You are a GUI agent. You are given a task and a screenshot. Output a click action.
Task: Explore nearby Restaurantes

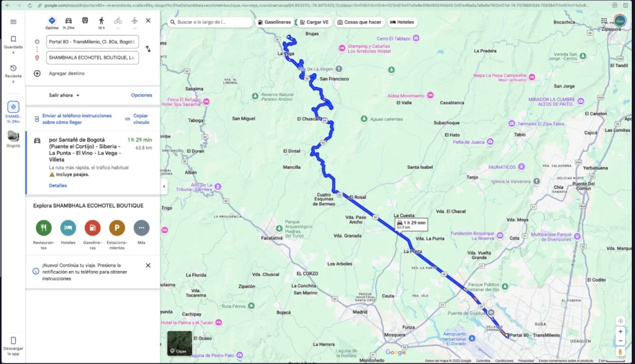pos(44,228)
